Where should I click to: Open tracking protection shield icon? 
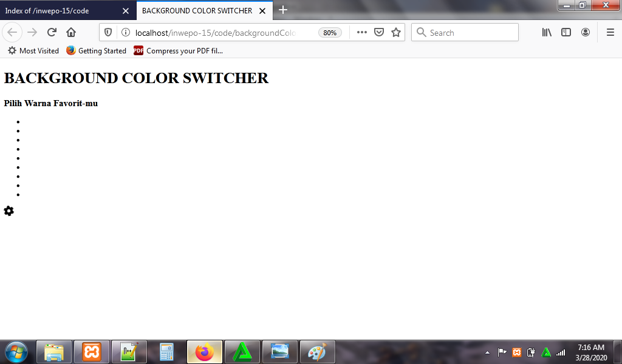[x=108, y=33]
